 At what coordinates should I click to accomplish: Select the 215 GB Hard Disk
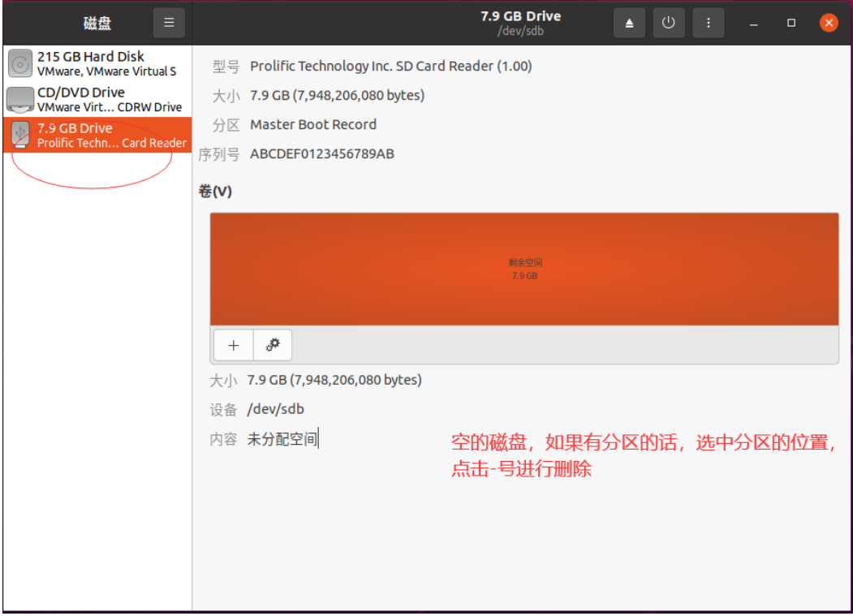[97, 63]
